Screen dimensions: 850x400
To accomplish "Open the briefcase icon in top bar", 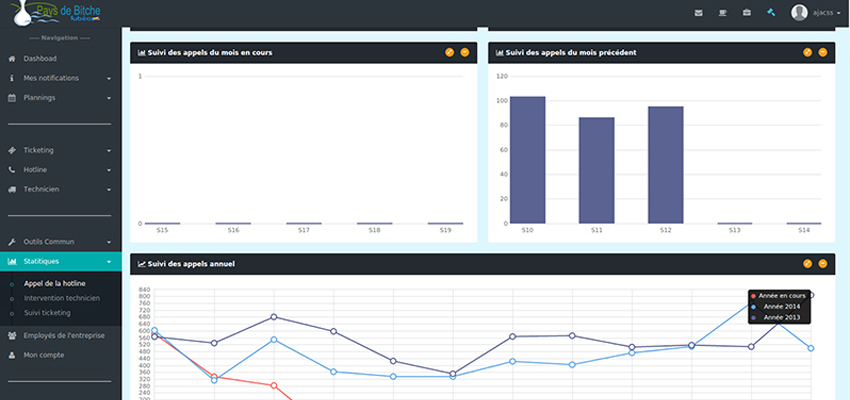I will (746, 13).
